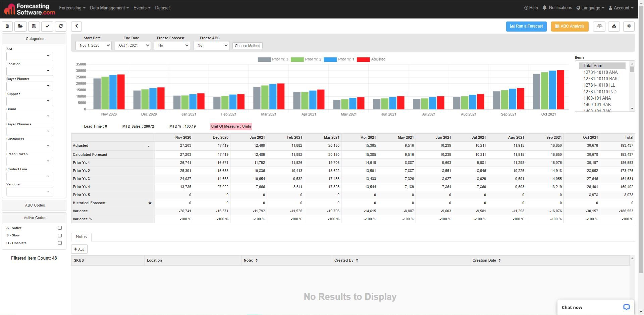644x315 pixels.
Task: Click the Adjusted Nov 2020 cell value 27,203
Action: 185,146
